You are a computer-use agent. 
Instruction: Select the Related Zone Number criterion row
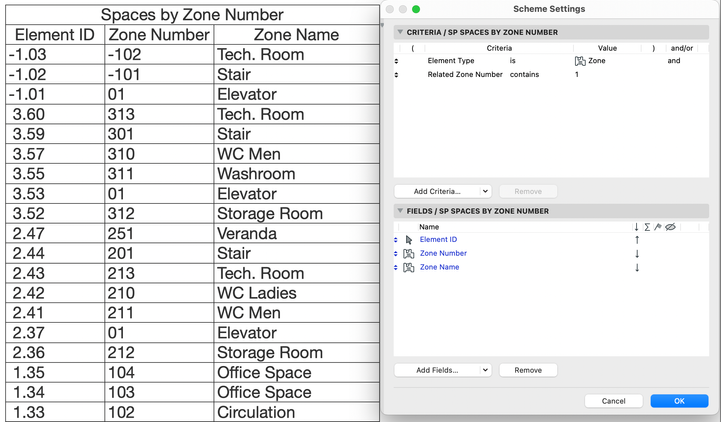tap(551, 74)
